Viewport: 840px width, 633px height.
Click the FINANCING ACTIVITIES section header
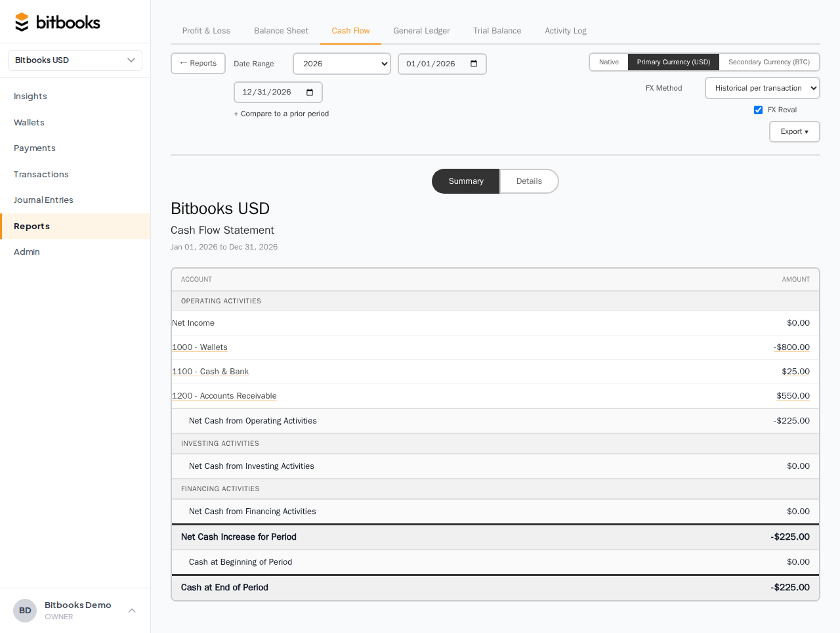click(220, 489)
